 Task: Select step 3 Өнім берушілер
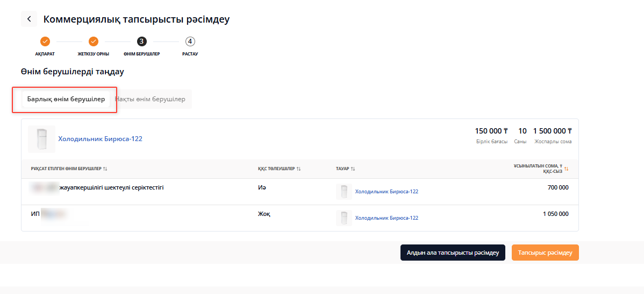point(141,41)
